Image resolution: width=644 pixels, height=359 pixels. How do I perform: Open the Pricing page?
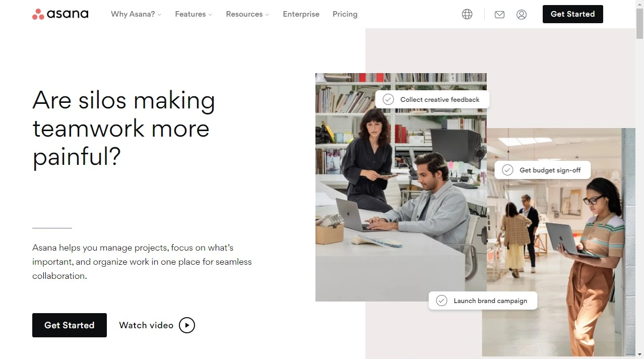click(345, 14)
